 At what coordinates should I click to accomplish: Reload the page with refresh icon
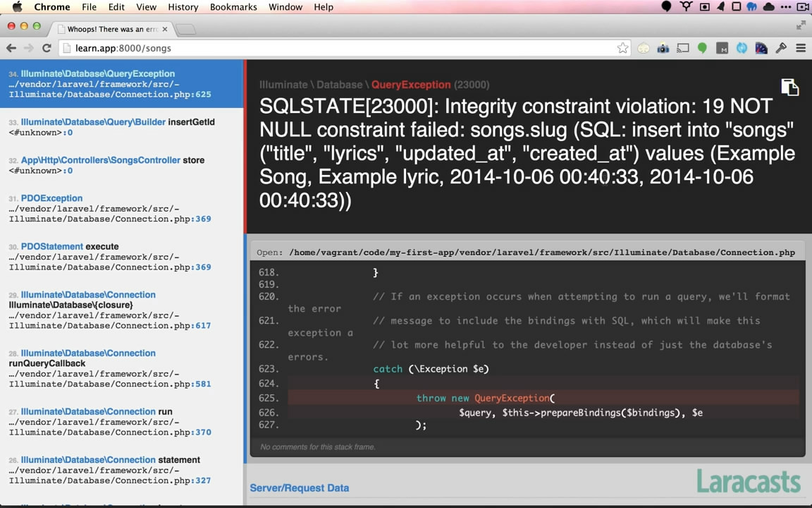47,48
